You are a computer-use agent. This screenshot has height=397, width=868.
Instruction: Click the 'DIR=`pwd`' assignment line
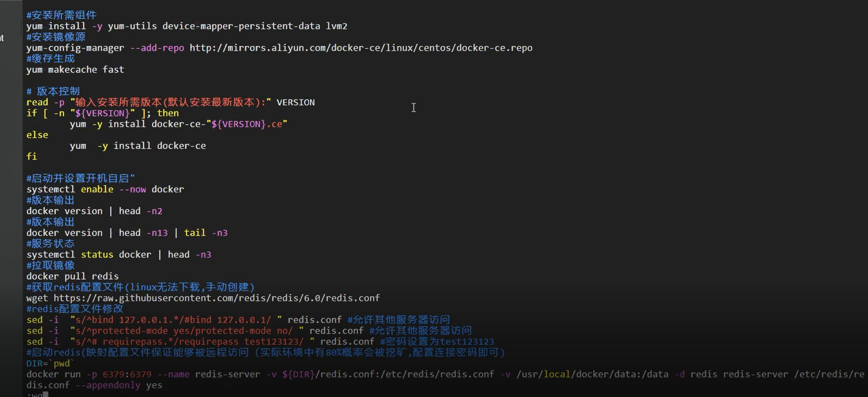[51, 363]
